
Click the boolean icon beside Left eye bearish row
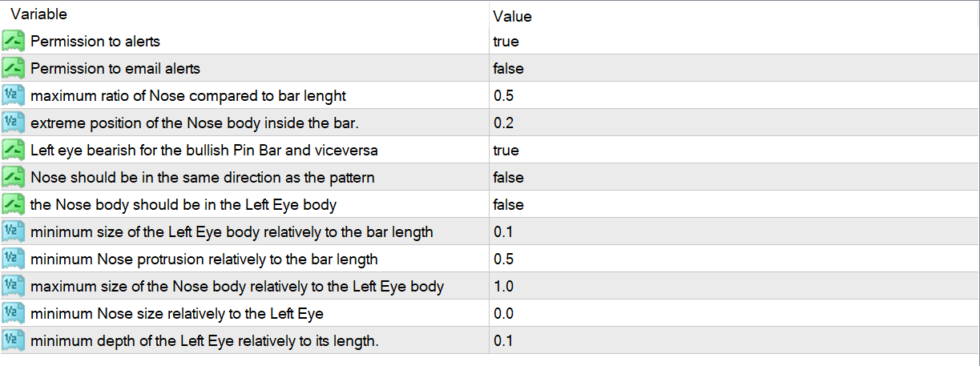14,150
